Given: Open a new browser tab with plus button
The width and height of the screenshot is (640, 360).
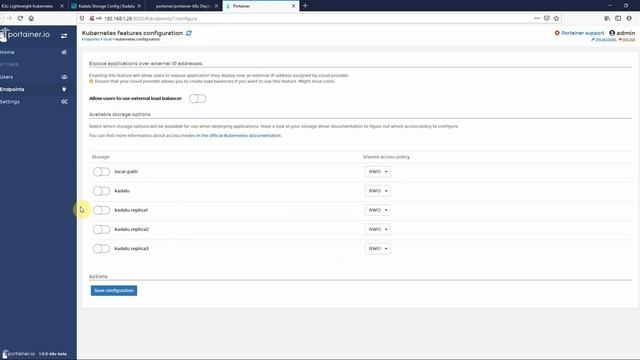Looking at the screenshot, I should point(305,6).
